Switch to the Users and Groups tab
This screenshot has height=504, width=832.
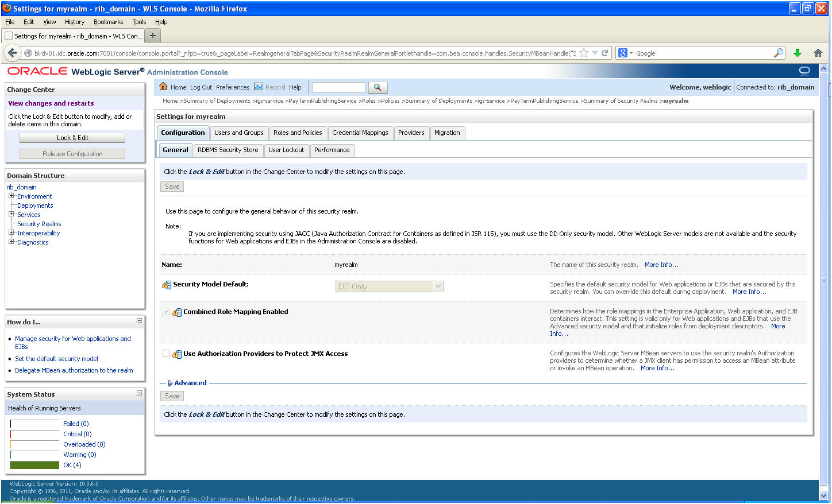point(238,133)
